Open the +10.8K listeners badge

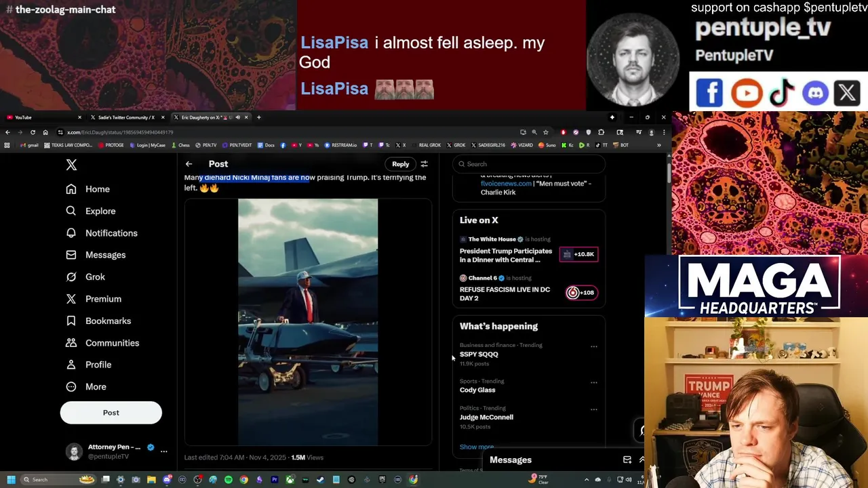pyautogui.click(x=578, y=254)
